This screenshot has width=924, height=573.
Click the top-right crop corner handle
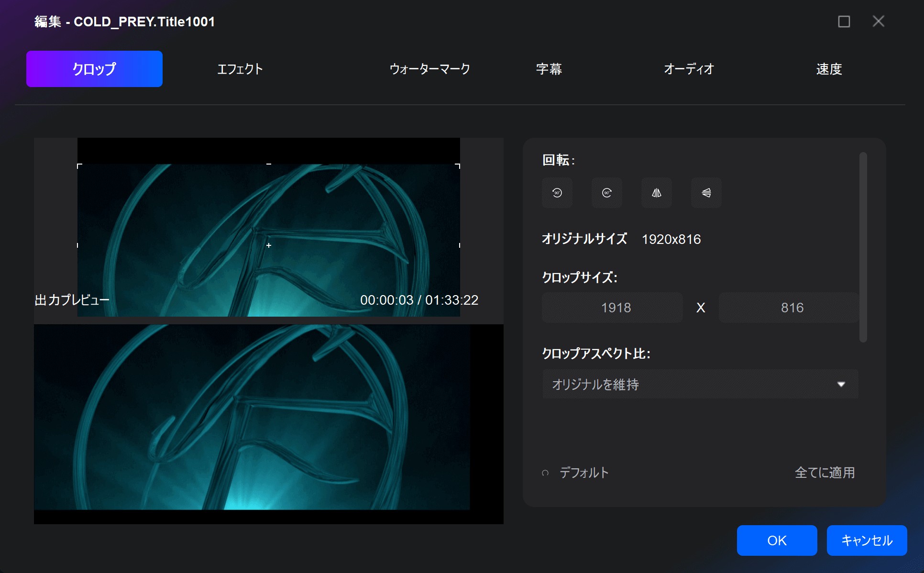coord(458,166)
